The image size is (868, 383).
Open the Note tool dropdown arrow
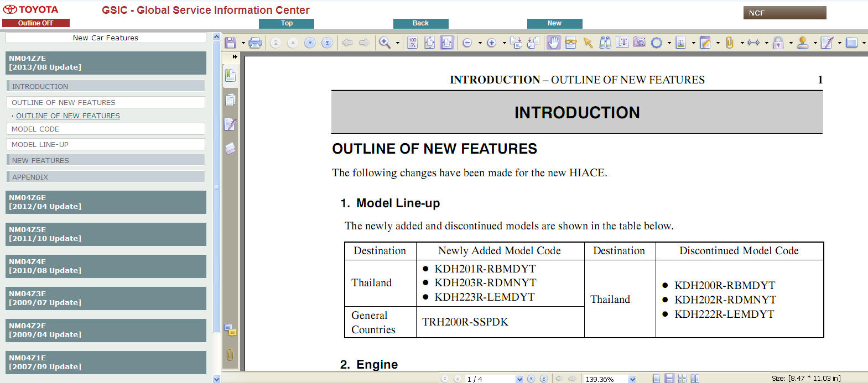[718, 43]
